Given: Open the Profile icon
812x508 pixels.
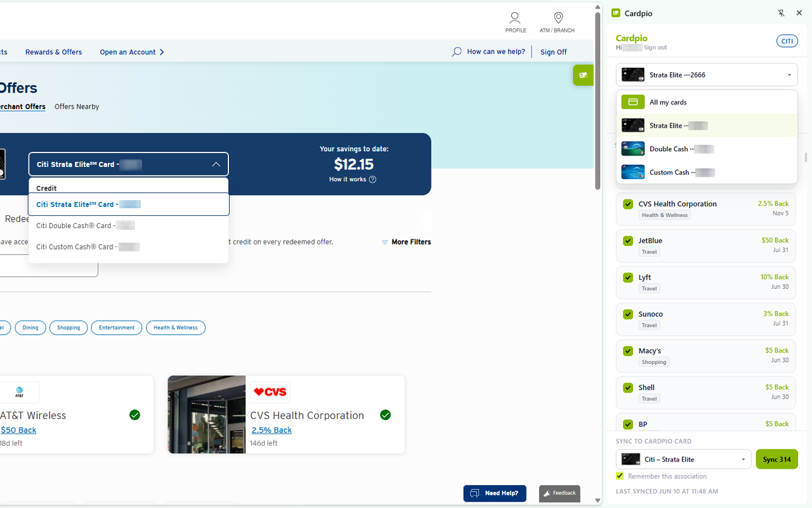Looking at the screenshot, I should [515, 18].
